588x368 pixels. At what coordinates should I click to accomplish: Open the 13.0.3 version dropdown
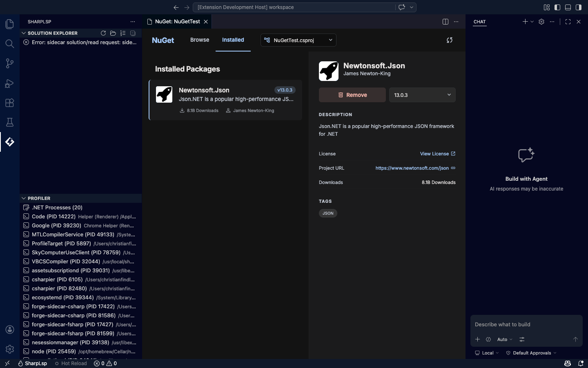(x=422, y=95)
